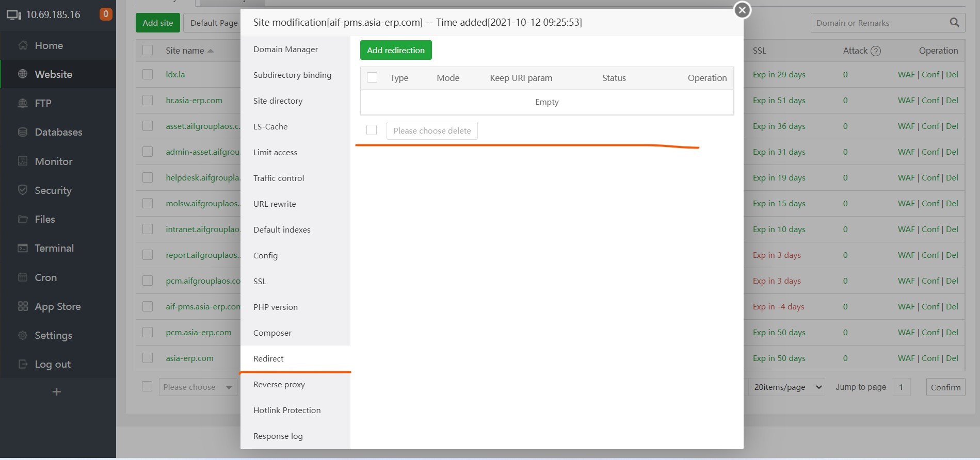This screenshot has width=980, height=460.
Task: Click the Home icon in sidebar
Action: click(23, 45)
